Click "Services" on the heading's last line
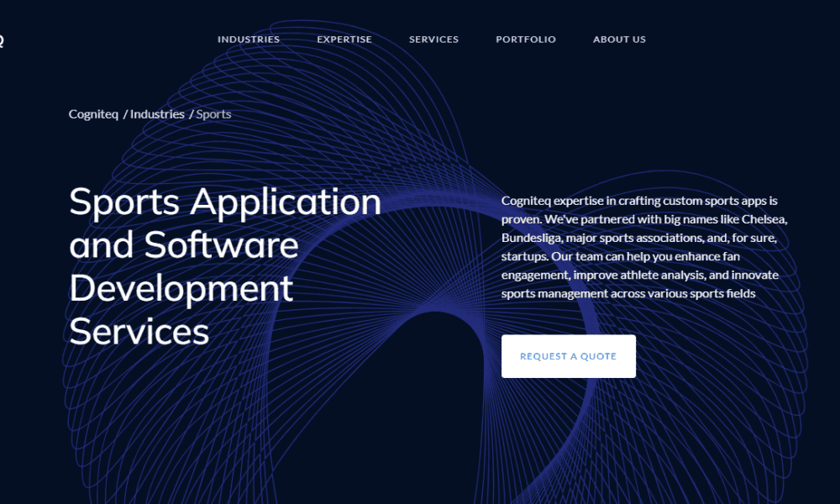This screenshot has height=504, width=840. (x=139, y=332)
